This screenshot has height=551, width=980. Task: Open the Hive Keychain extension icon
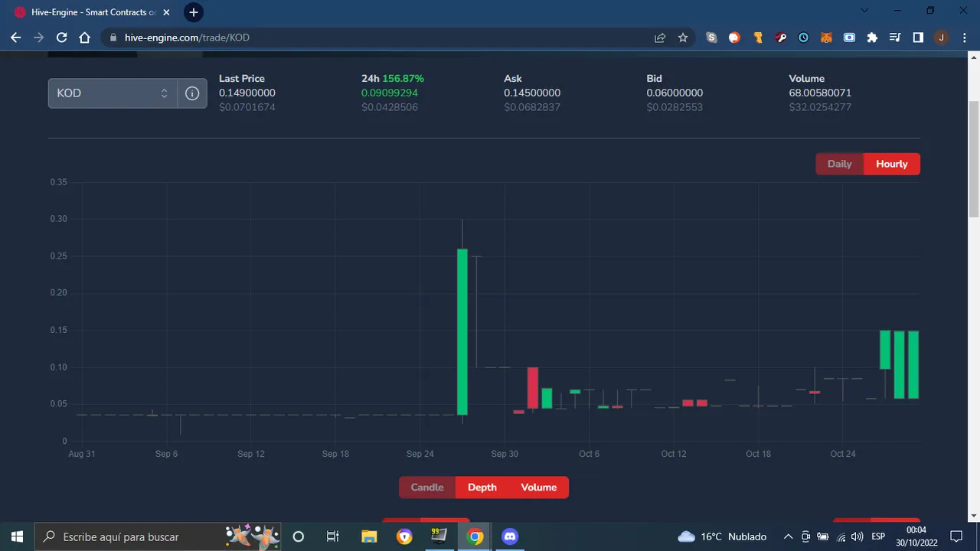781,37
